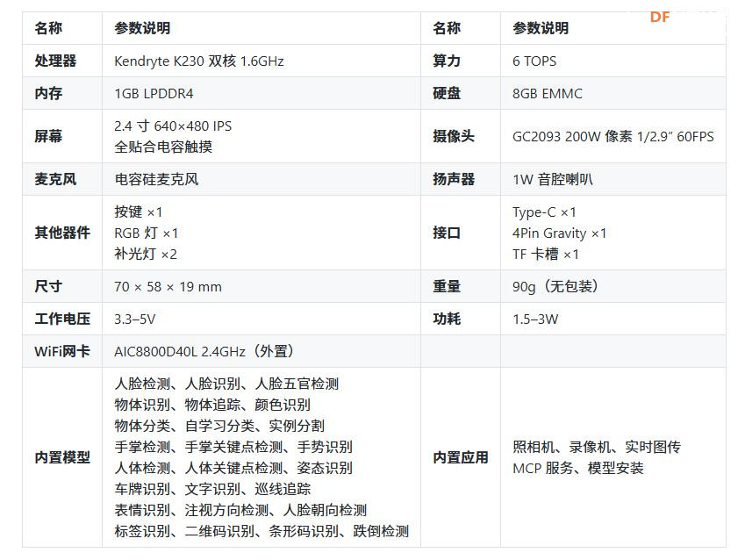Click the 重量 label
Image resolution: width=745 pixels, height=560 pixels.
(446, 286)
